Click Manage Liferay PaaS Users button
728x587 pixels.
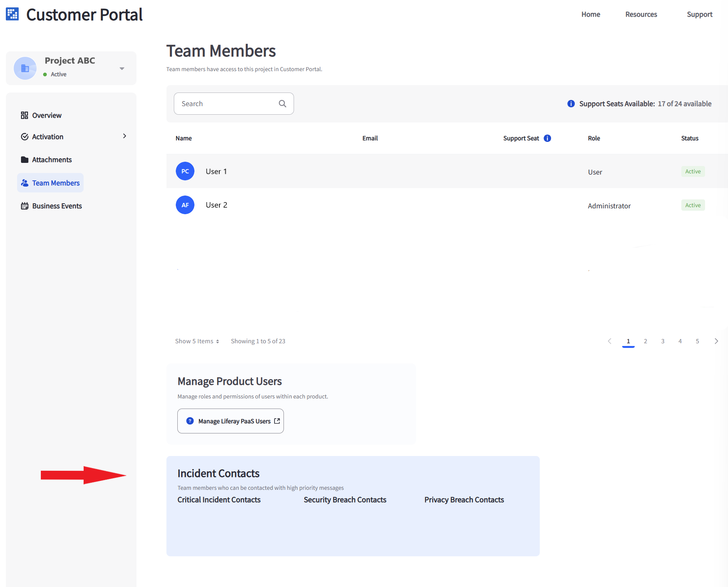point(231,421)
